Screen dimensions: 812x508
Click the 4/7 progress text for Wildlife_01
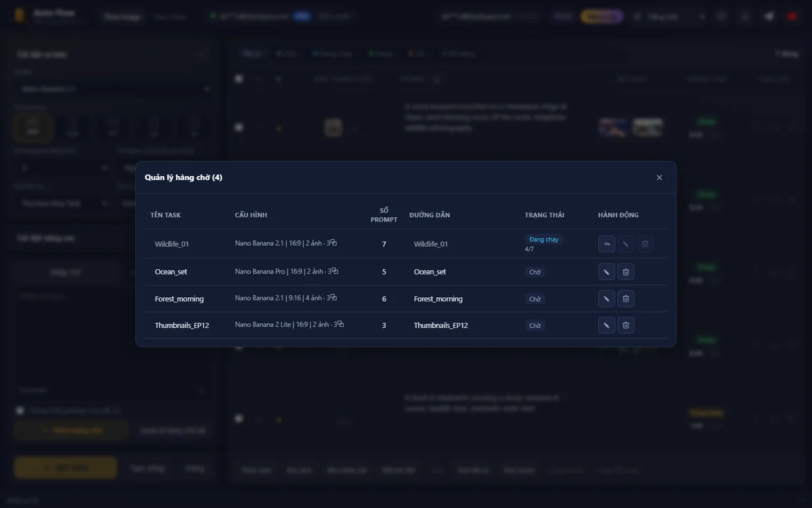529,249
